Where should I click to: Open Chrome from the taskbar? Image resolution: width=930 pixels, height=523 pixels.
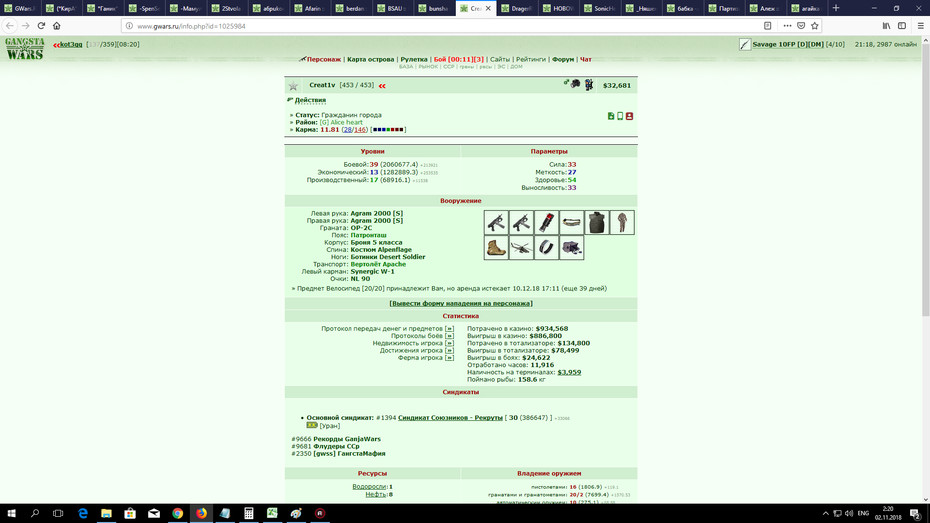coord(177,513)
